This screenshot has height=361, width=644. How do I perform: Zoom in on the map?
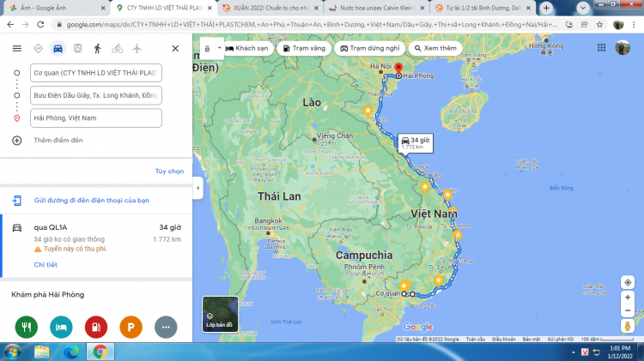click(x=628, y=298)
